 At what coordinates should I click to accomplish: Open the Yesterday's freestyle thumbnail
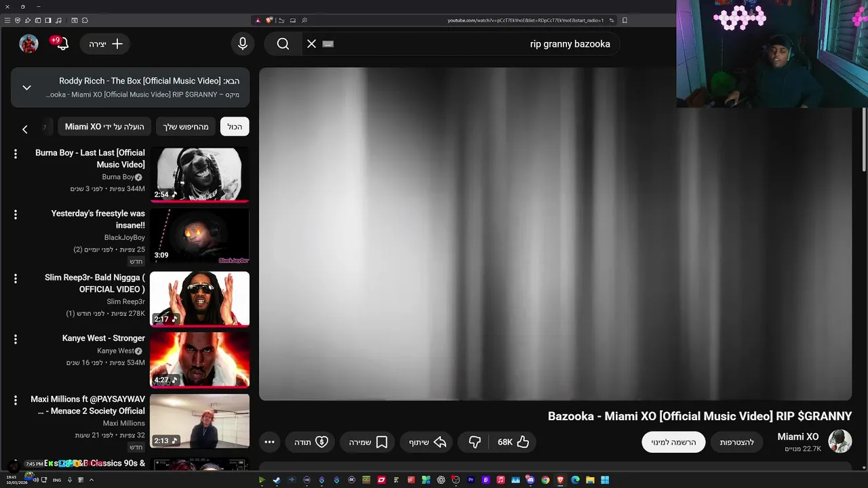coord(199,236)
